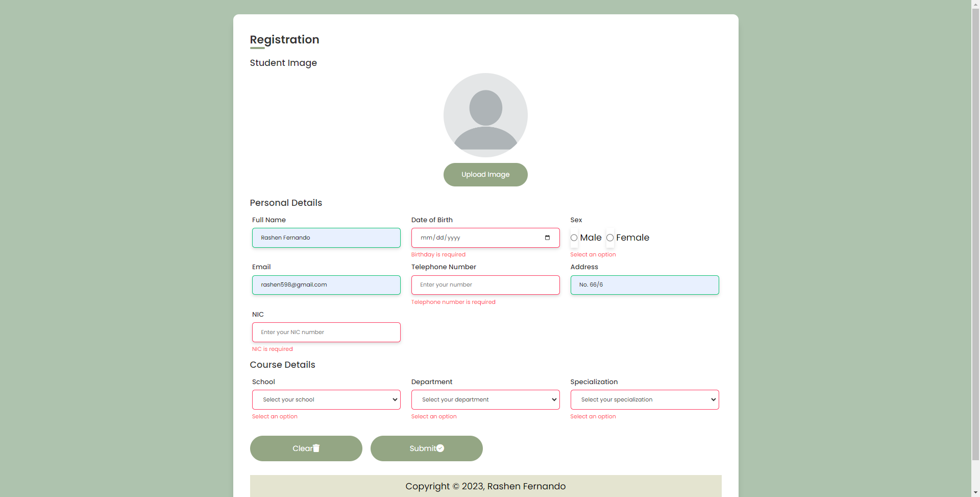This screenshot has width=980, height=497.
Task: Click the Address input showing No. 66/6
Action: [x=645, y=285]
